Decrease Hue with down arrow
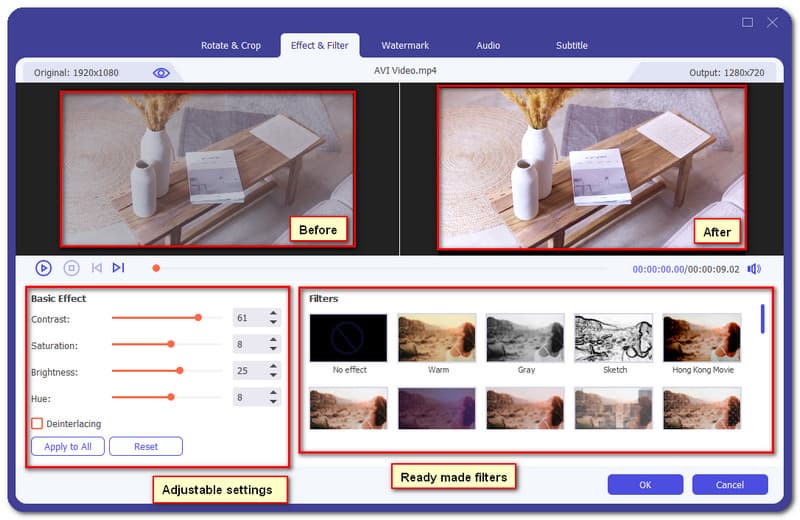Image resolution: width=800 pixels, height=520 pixels. click(x=273, y=402)
